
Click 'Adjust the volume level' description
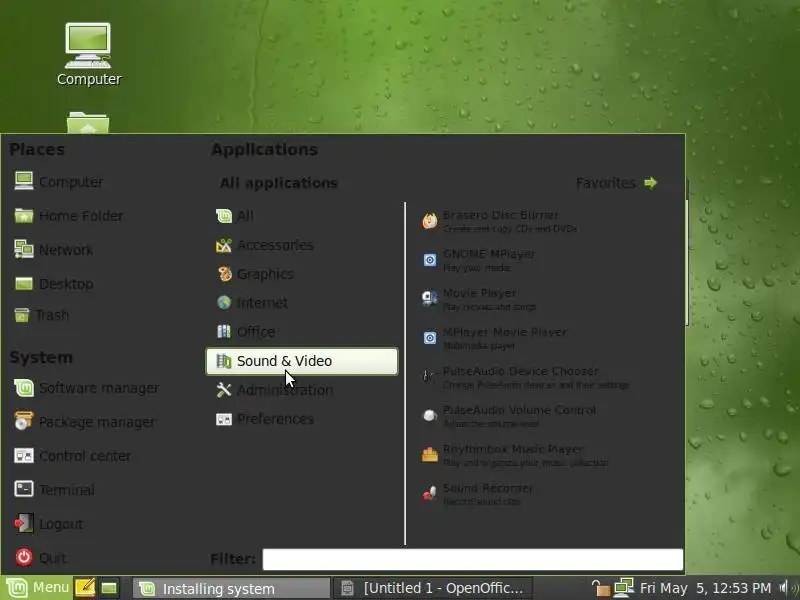coord(491,424)
